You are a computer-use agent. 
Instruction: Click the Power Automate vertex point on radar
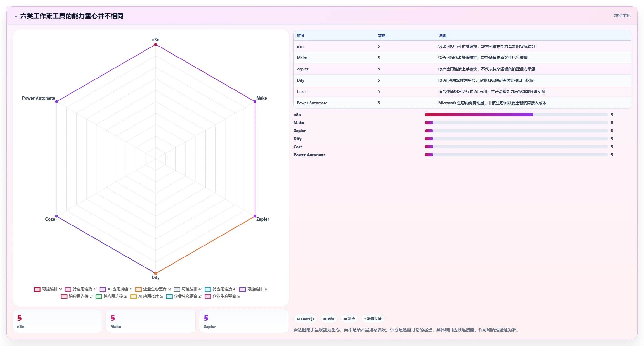coord(57,102)
